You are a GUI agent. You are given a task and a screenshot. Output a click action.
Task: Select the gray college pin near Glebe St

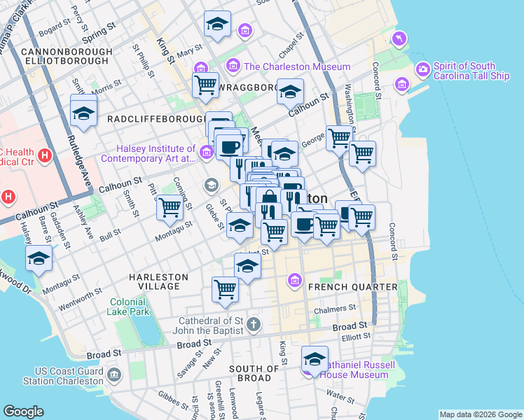[x=211, y=185]
